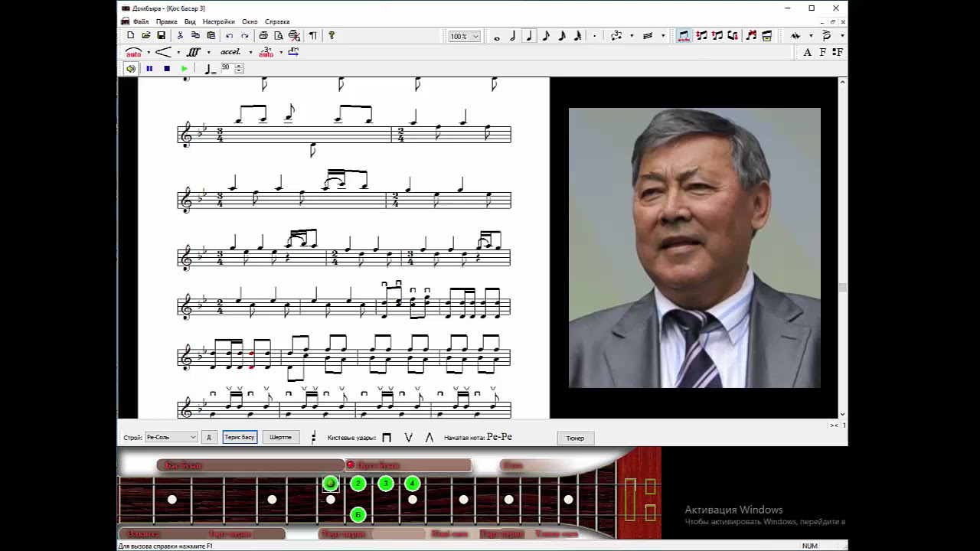Click the Шертпе button
The width and height of the screenshot is (980, 551).
[x=280, y=438]
